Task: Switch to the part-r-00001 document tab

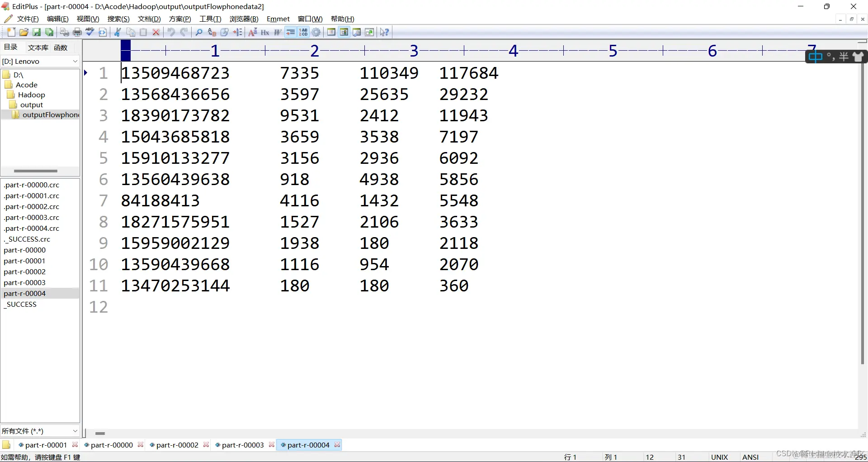Action: 46,445
